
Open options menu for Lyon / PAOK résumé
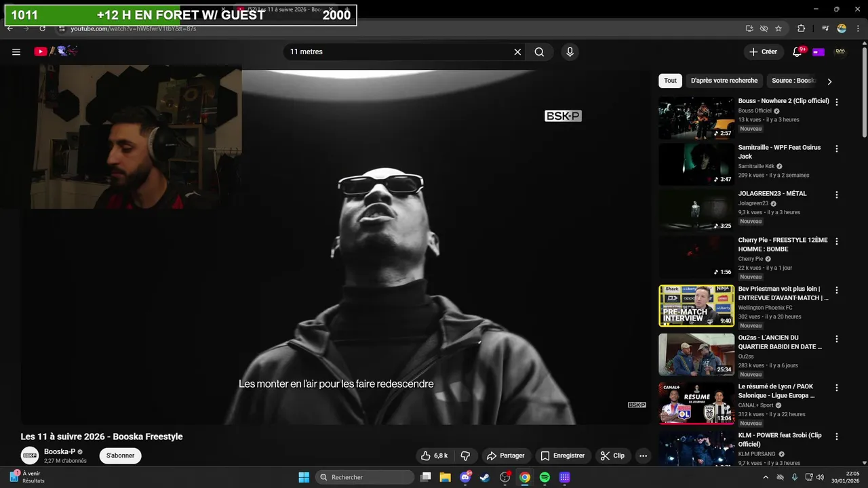[836, 387]
